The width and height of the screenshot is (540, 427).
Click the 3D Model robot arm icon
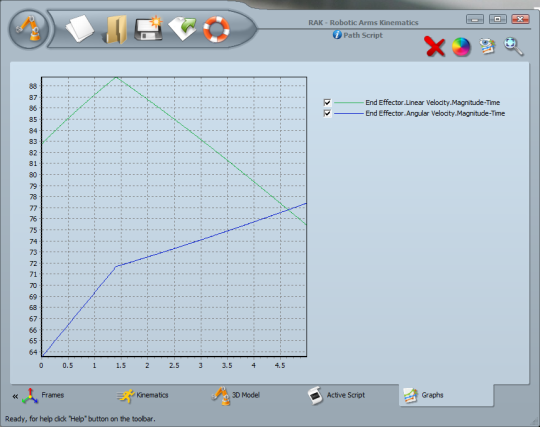[221, 395]
